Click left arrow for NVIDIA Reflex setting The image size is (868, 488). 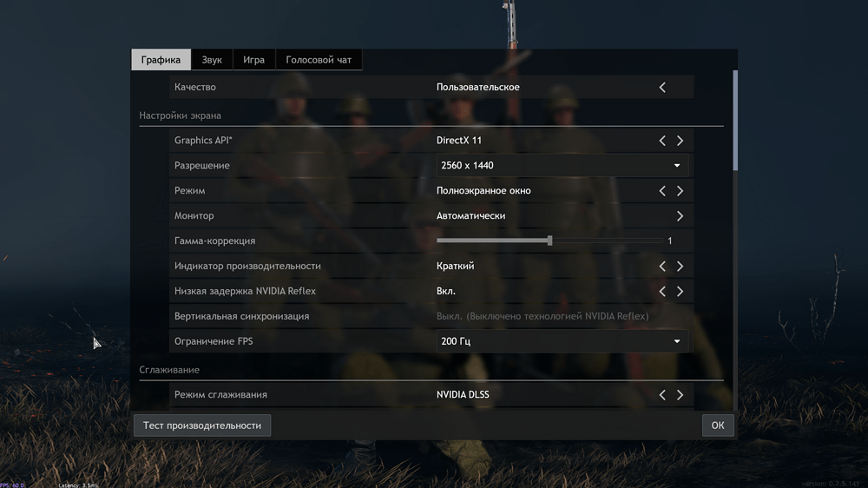(x=662, y=292)
